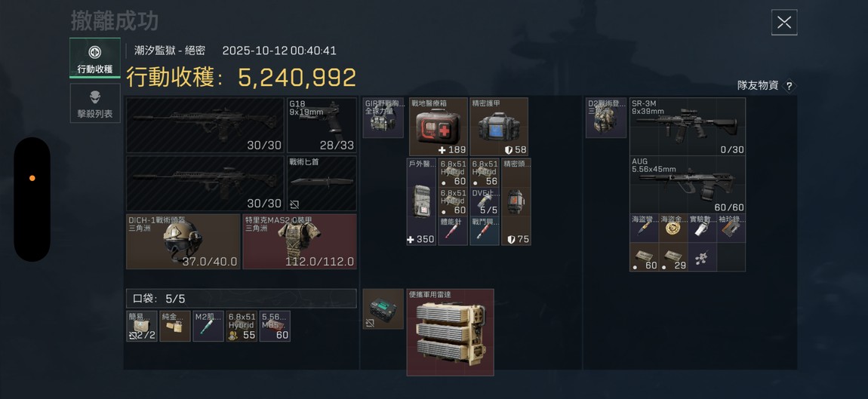
Task: Switch to the 擊殺列表 tab
Action: coord(94,103)
